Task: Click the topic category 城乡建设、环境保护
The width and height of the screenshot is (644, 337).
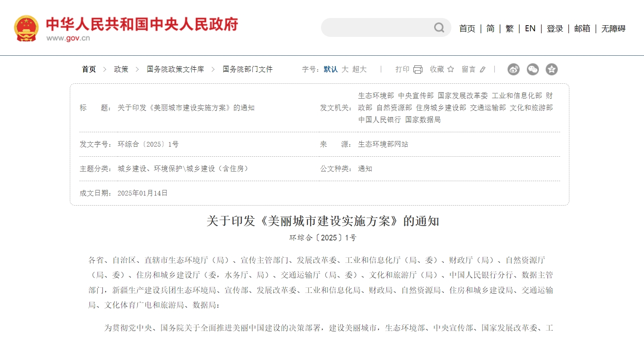Action: tap(183, 169)
